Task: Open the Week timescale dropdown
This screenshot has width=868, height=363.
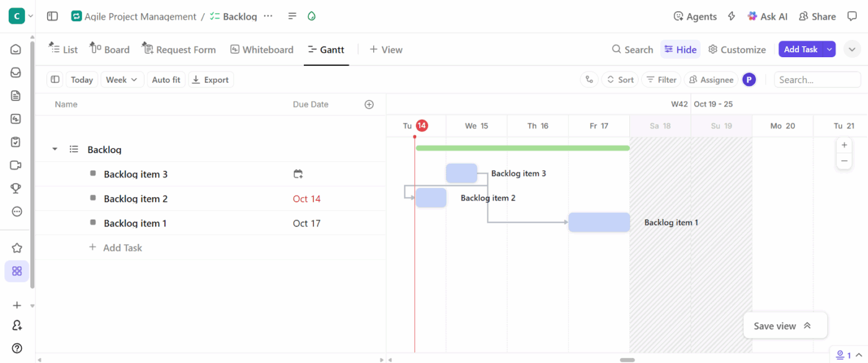Action: tap(122, 79)
